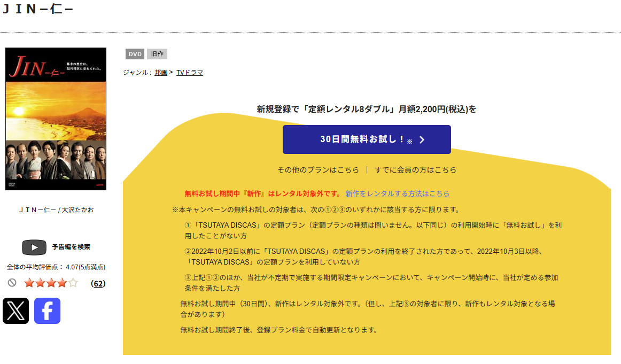Click the trailer search play icon
Image resolution: width=621 pixels, height=364 pixels.
(34, 247)
